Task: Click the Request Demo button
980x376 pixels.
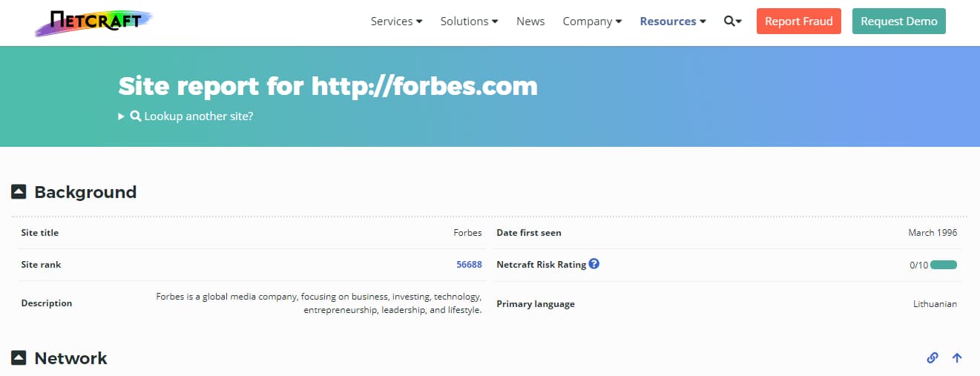Action: pyautogui.click(x=899, y=21)
